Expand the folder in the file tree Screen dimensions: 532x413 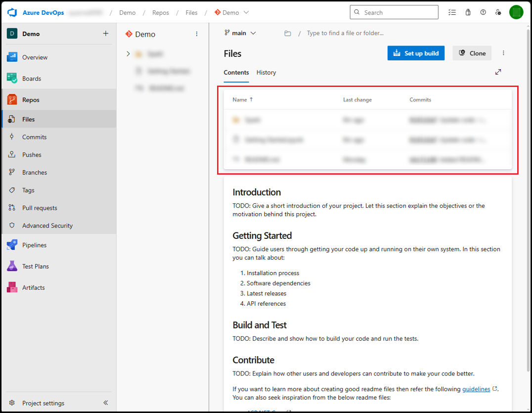(128, 54)
